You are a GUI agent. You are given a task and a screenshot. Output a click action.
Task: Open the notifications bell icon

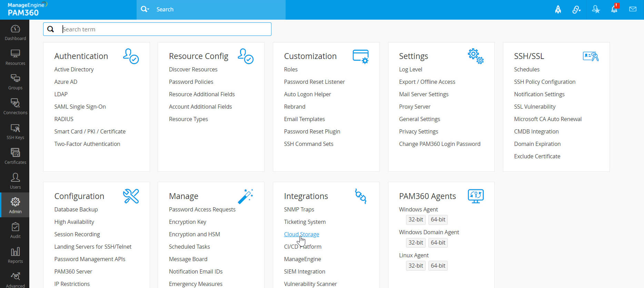pyautogui.click(x=615, y=9)
